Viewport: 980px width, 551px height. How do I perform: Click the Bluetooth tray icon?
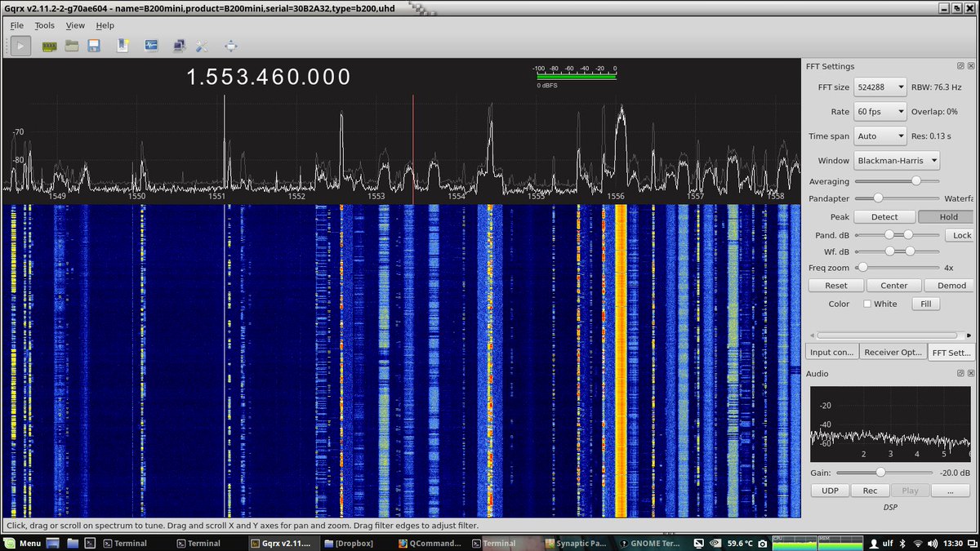tap(902, 543)
